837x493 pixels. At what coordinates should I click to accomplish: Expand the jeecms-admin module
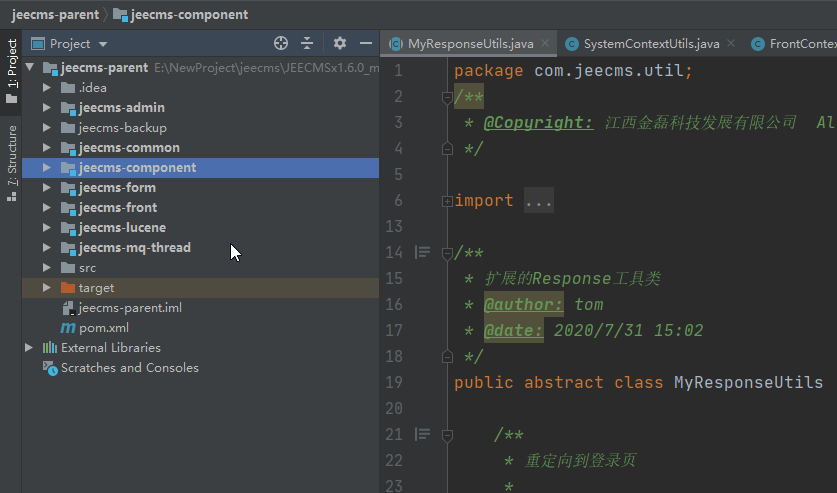coord(46,108)
